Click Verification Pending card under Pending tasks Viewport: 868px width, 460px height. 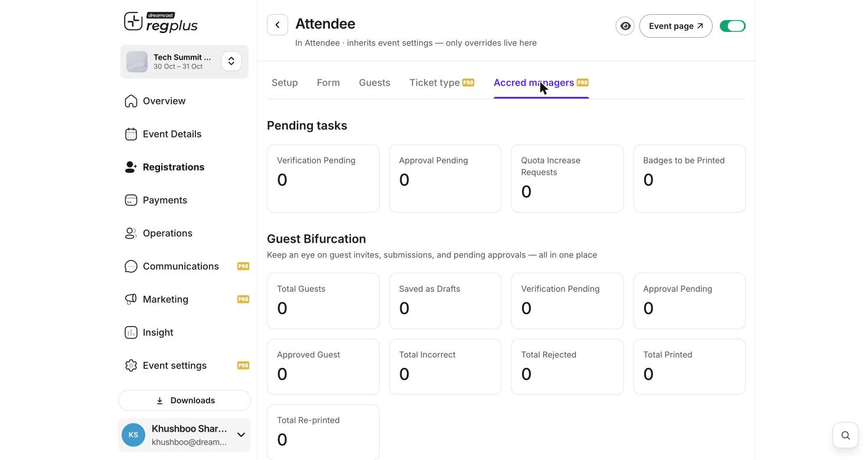tap(323, 178)
